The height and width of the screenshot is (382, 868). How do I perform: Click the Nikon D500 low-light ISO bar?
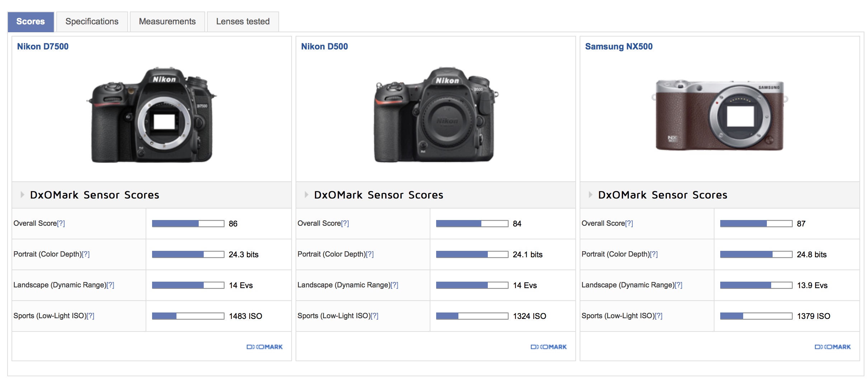[x=472, y=316]
